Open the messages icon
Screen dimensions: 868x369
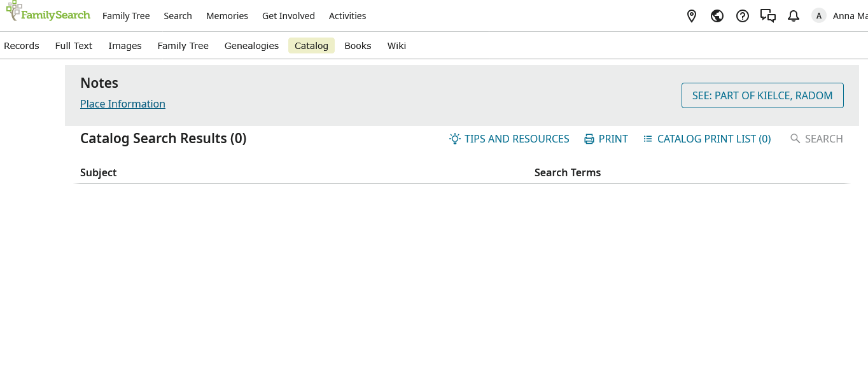[x=767, y=16]
